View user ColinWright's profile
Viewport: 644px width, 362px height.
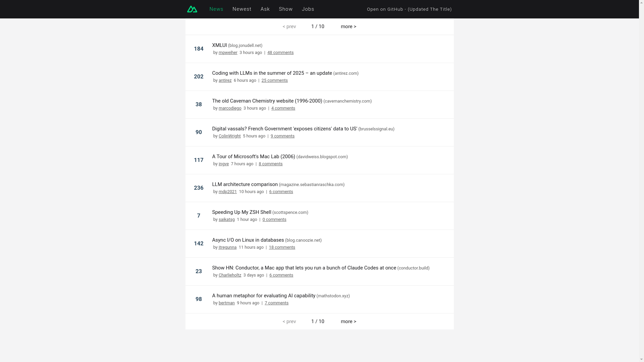coord(230,136)
